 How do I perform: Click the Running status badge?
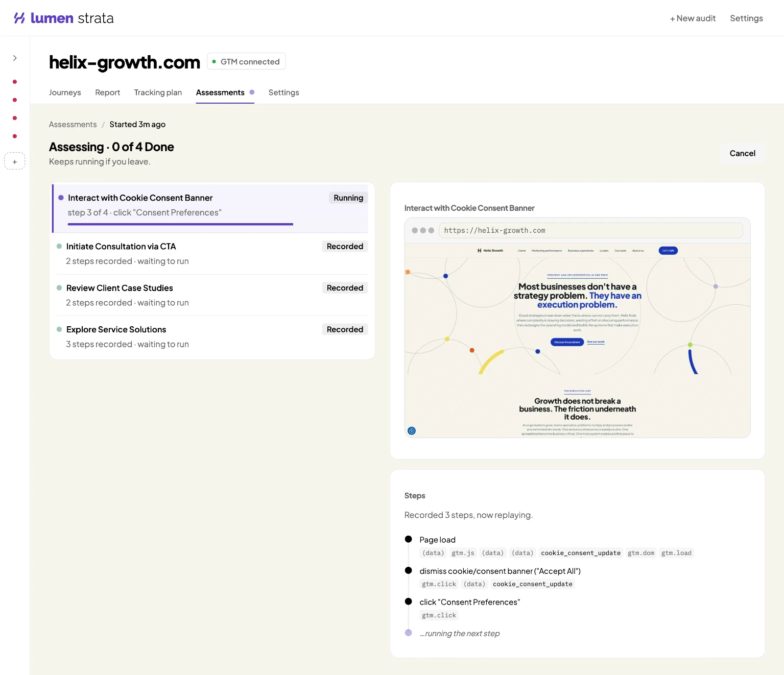(348, 198)
